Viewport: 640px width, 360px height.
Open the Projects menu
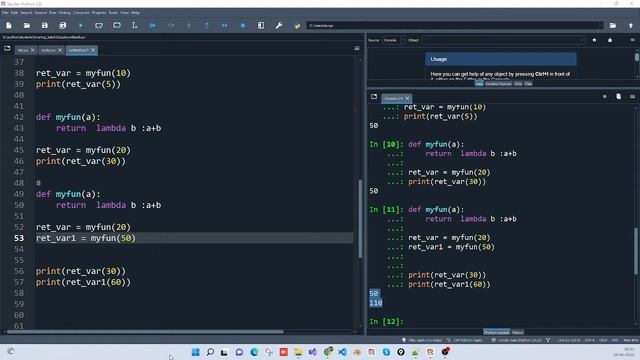[99, 13]
